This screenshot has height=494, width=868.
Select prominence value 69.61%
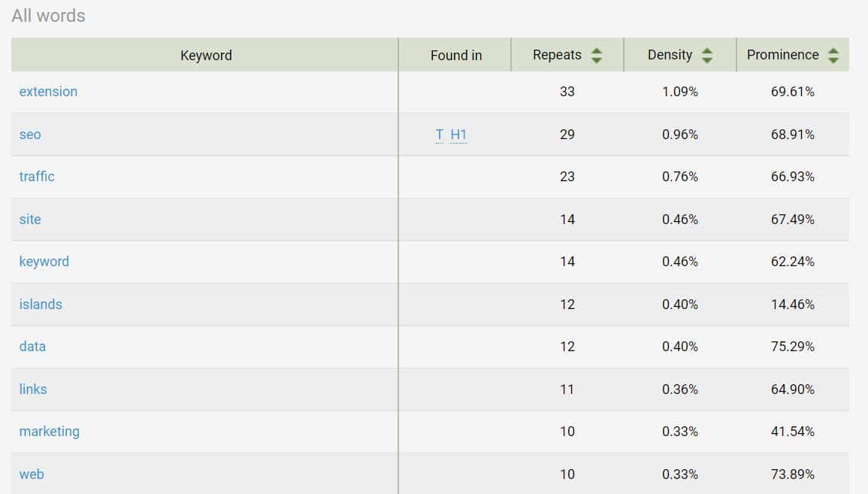(793, 92)
